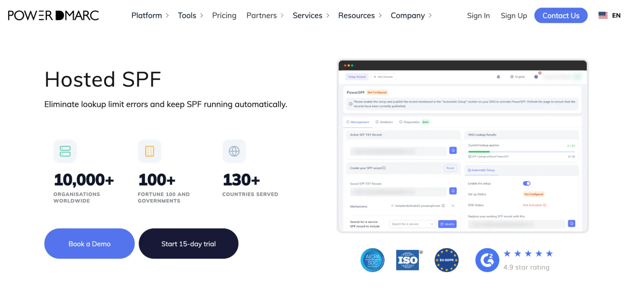644x301 pixels.
Task: Click the Contact Us button
Action: pos(561,15)
